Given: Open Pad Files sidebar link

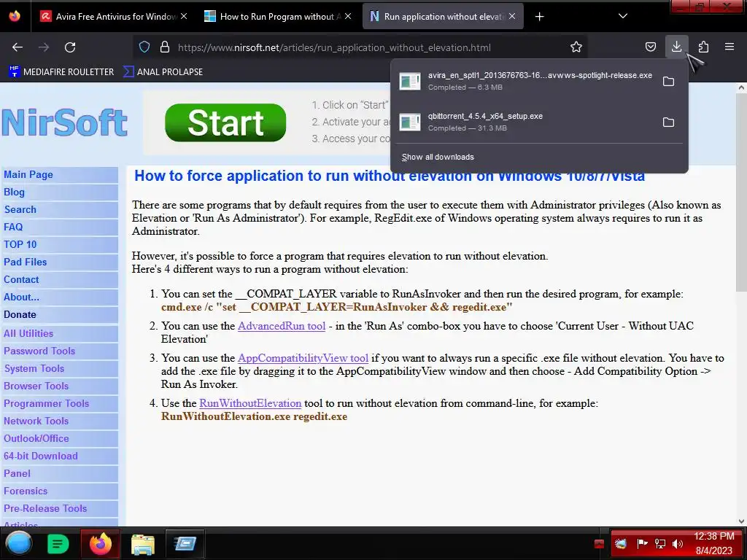Looking at the screenshot, I should tap(26, 262).
